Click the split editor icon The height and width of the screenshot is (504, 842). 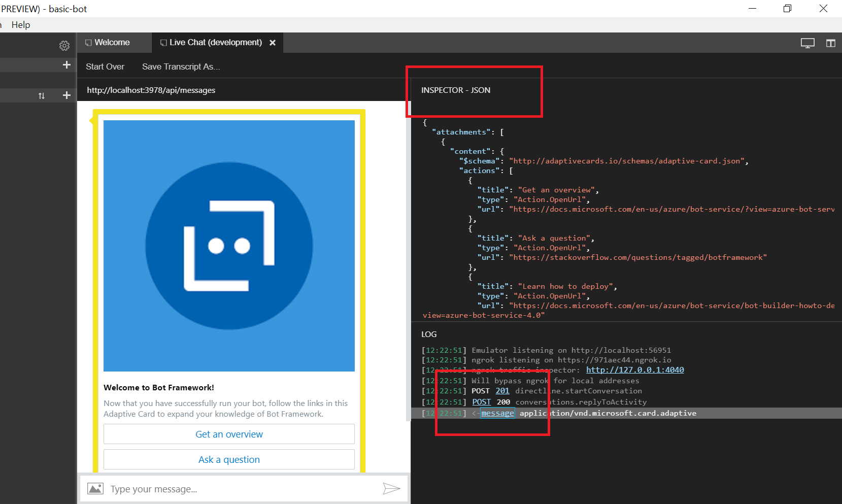point(831,43)
